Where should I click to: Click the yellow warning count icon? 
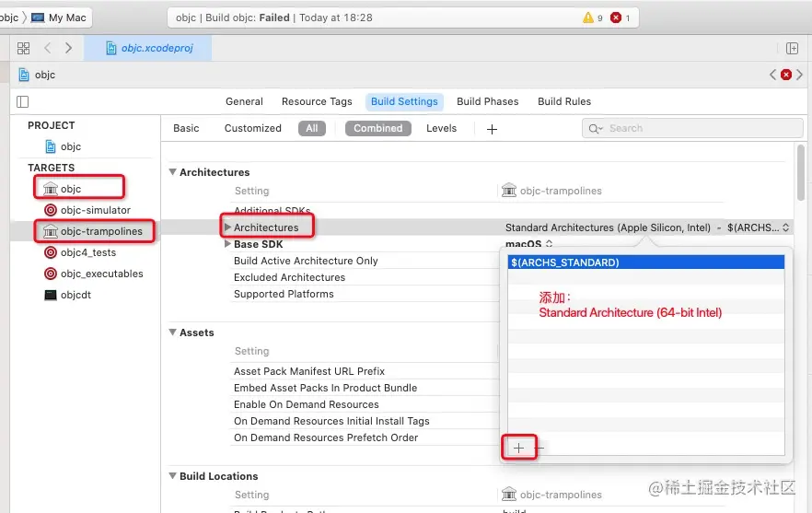[x=587, y=17]
